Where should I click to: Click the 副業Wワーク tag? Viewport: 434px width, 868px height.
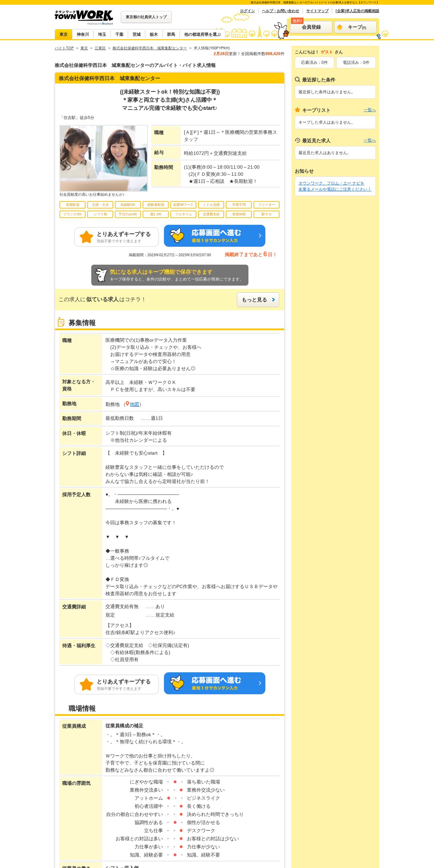click(183, 205)
